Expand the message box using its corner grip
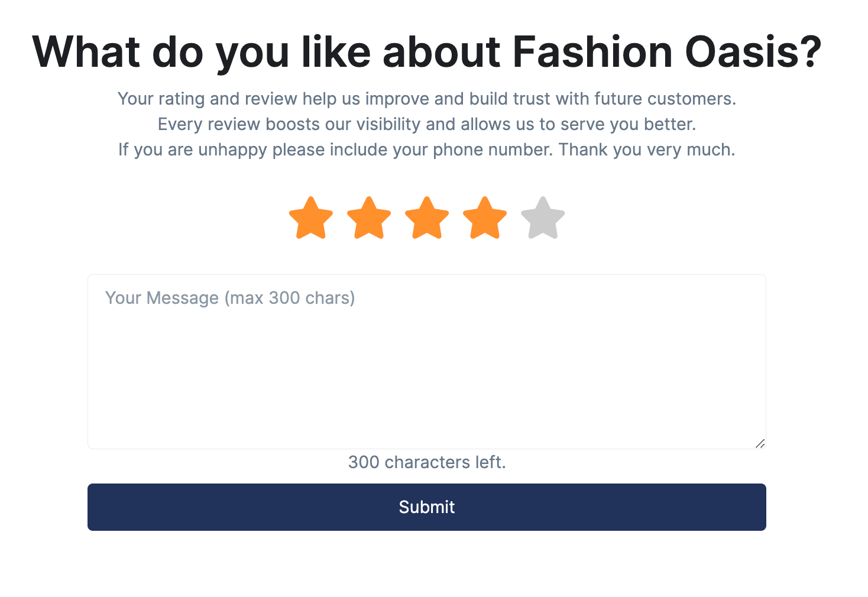Screen dimensions: 868x597 point(760,443)
